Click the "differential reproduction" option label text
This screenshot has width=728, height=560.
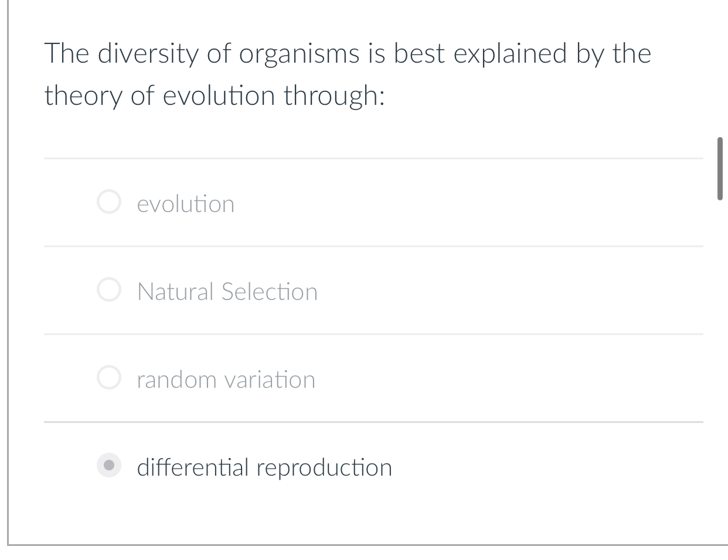pos(264,467)
